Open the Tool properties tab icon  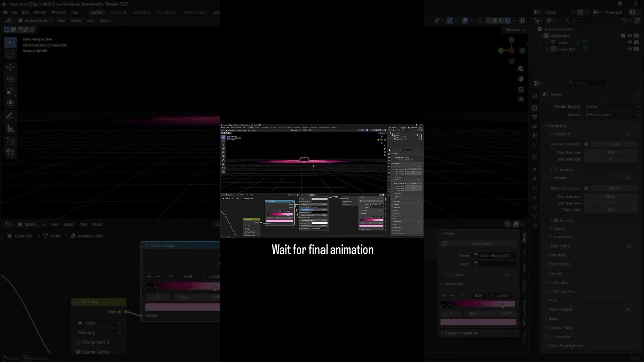coord(535,96)
